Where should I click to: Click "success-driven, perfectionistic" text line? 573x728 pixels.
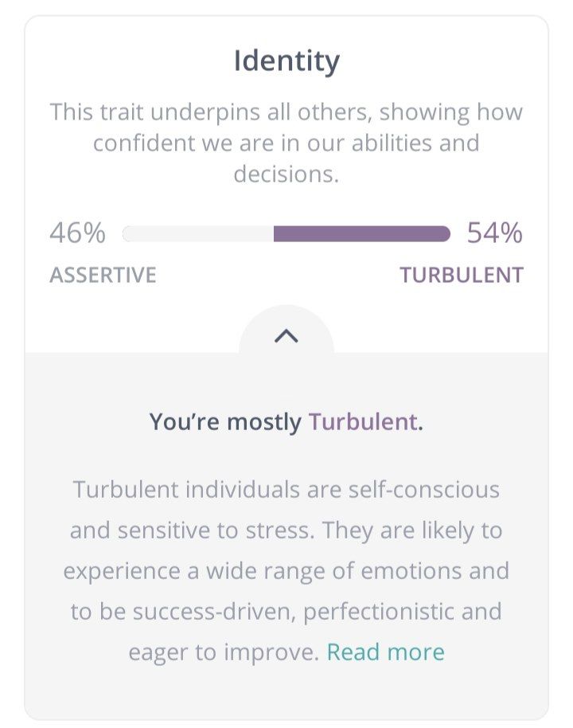pyautogui.click(x=286, y=612)
